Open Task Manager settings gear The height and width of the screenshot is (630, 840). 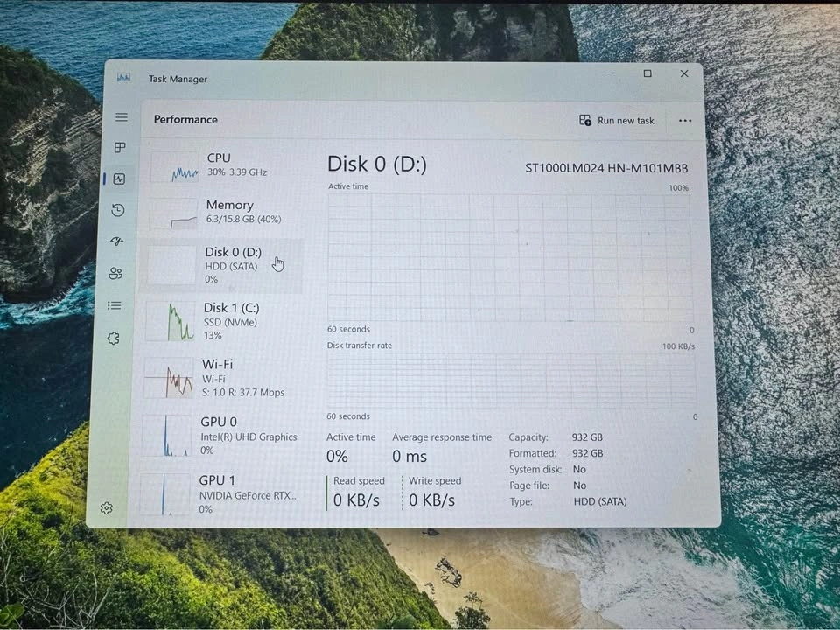[107, 508]
